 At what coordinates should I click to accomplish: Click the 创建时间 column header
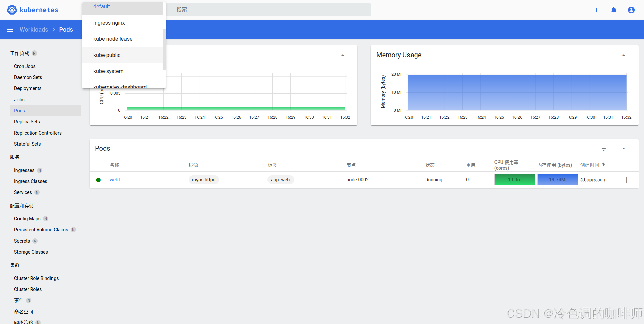coord(589,165)
